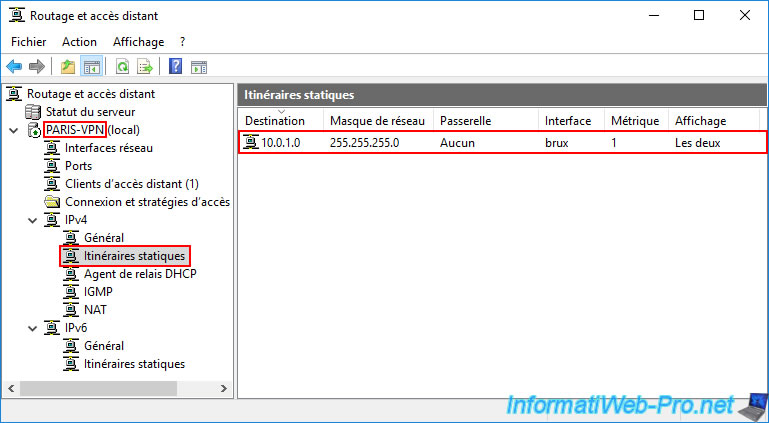Open the Action menu
Image resolution: width=769 pixels, height=423 pixels.
(x=79, y=42)
